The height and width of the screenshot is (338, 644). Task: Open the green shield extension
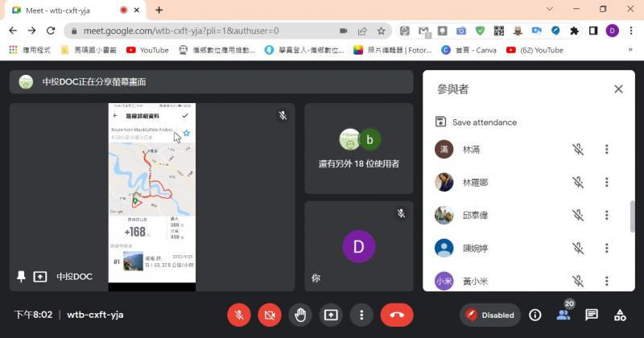(480, 31)
